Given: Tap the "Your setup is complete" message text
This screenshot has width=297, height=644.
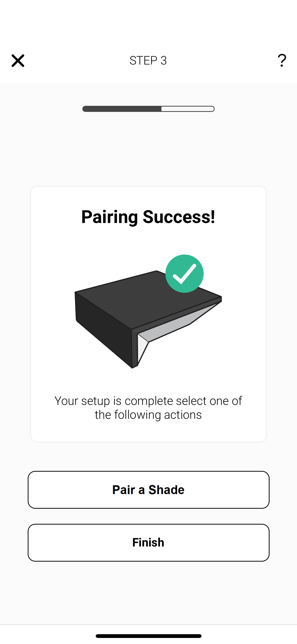Looking at the screenshot, I should [x=148, y=407].
